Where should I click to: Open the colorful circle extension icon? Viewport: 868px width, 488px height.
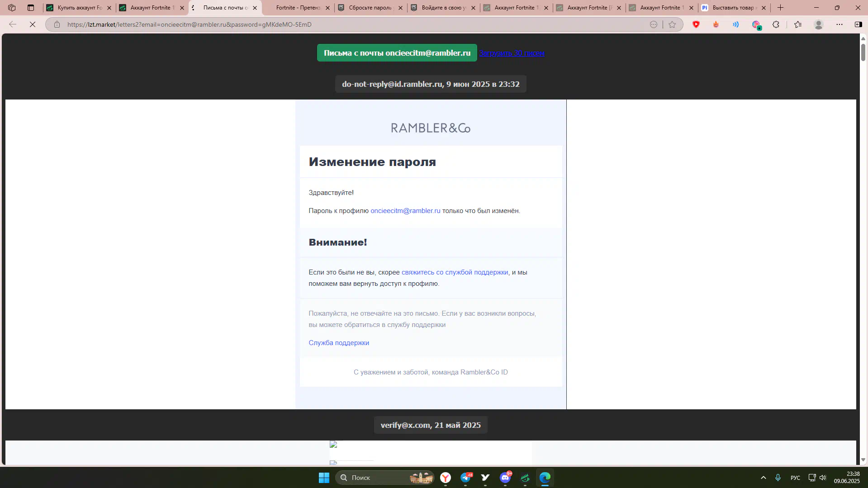click(756, 25)
